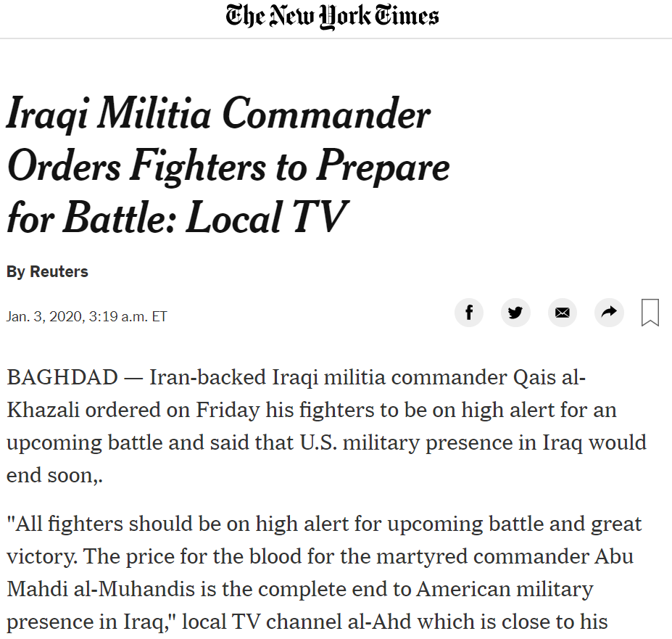Share the article on Twitter
The image size is (672, 639).
[x=515, y=312]
